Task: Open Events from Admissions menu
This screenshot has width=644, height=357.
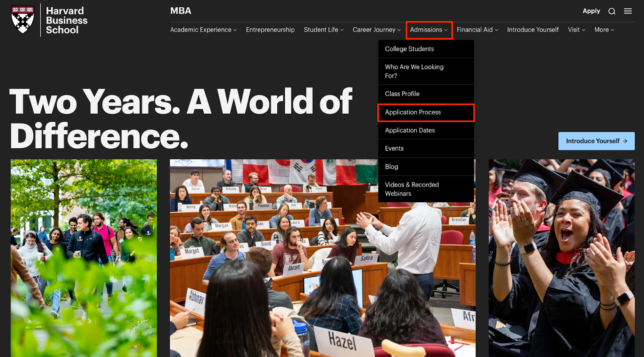Action: [x=426, y=149]
